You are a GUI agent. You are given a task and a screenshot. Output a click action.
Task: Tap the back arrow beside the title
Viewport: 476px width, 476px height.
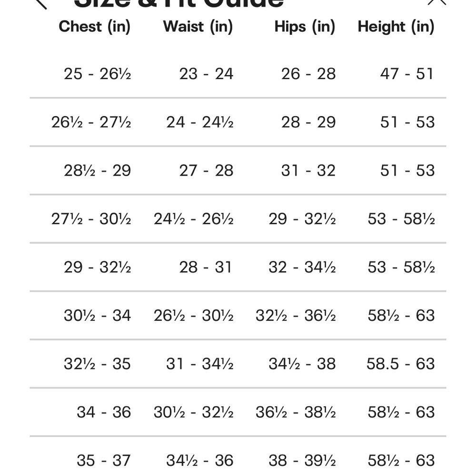point(41,4)
